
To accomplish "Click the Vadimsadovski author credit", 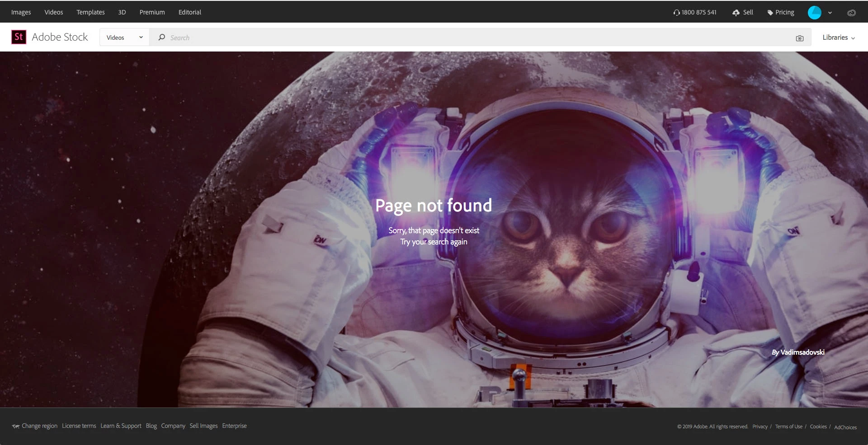I will pyautogui.click(x=802, y=352).
